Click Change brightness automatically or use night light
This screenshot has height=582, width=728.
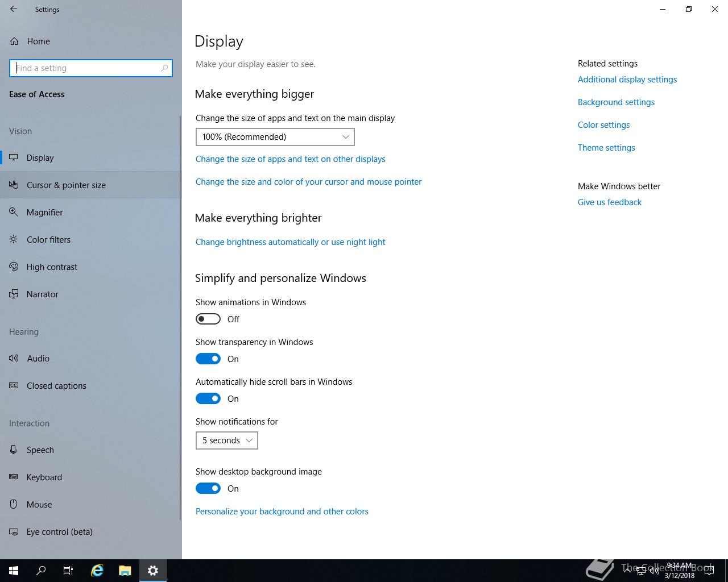[291, 242]
